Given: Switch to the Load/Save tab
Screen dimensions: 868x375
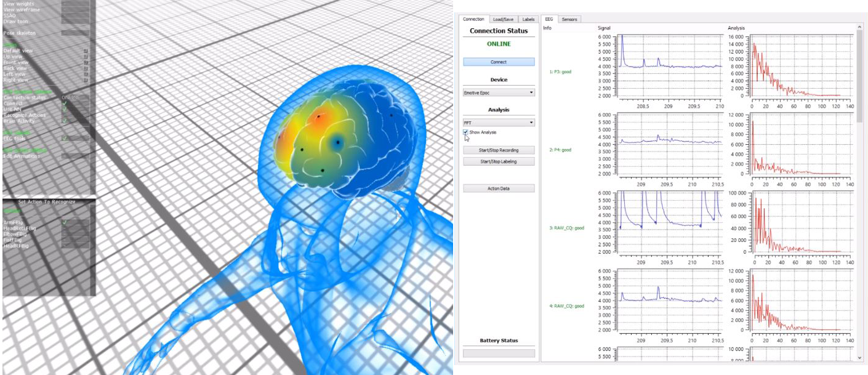Looking at the screenshot, I should 504,20.
